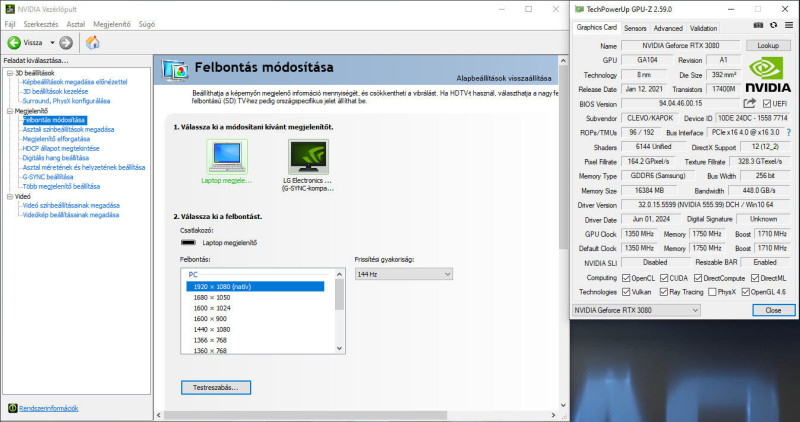Open the GPU selector dropdown in GPU-Z
The width and height of the screenshot is (800, 422).
636,310
